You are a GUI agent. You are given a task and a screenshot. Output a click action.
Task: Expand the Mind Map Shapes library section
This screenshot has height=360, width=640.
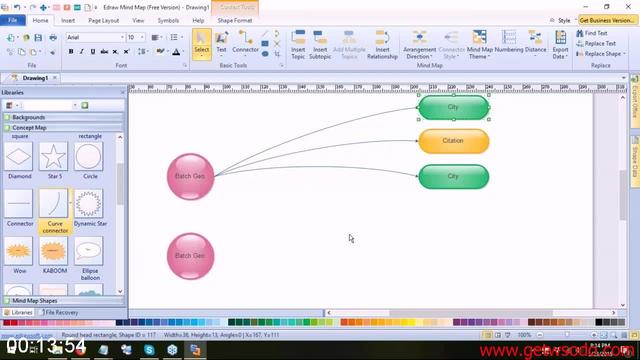tap(63, 301)
